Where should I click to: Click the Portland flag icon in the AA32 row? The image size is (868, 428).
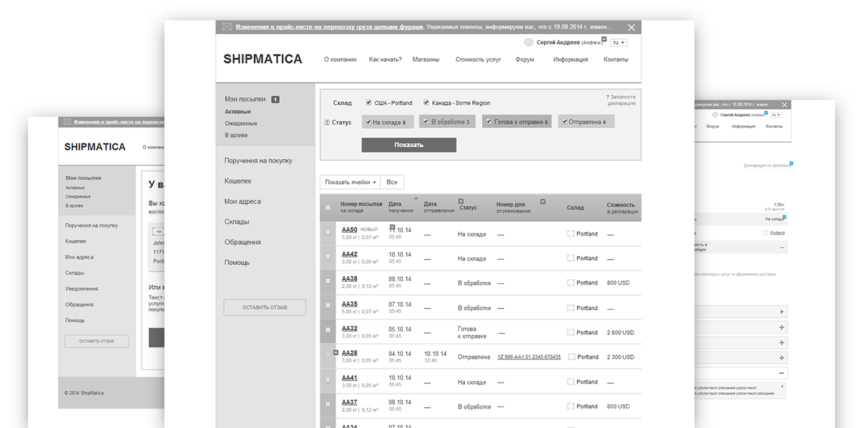tap(571, 332)
